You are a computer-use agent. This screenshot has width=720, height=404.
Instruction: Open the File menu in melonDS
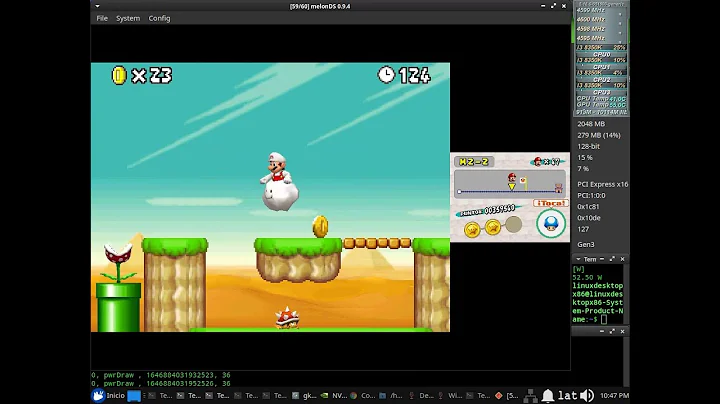point(102,18)
